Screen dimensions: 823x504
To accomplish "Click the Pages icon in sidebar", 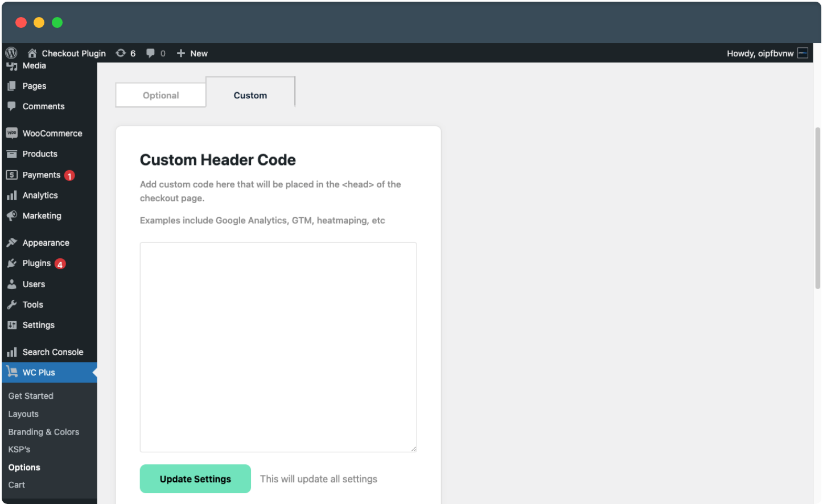I will (11, 86).
